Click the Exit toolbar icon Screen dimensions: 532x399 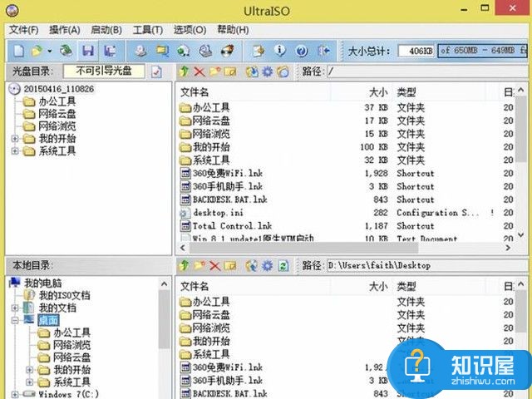tap(323, 51)
